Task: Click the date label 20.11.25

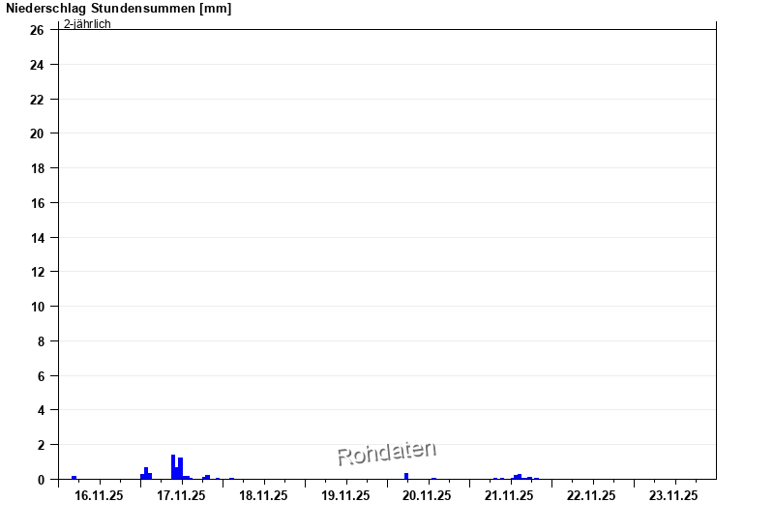Action: click(x=427, y=495)
